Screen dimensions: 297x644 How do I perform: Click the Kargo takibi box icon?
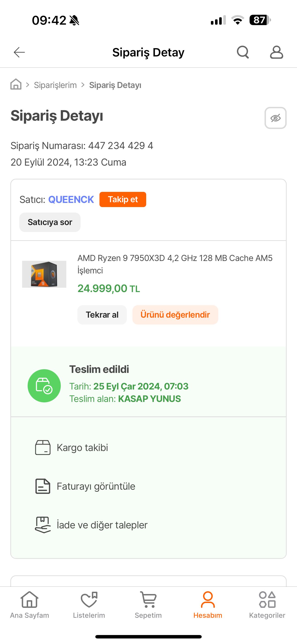click(x=43, y=448)
